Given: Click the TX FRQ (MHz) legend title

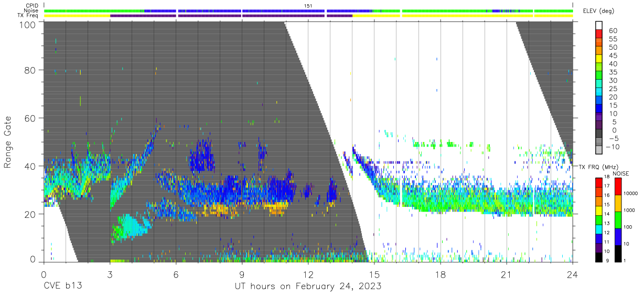Looking at the screenshot, I should point(599,167).
